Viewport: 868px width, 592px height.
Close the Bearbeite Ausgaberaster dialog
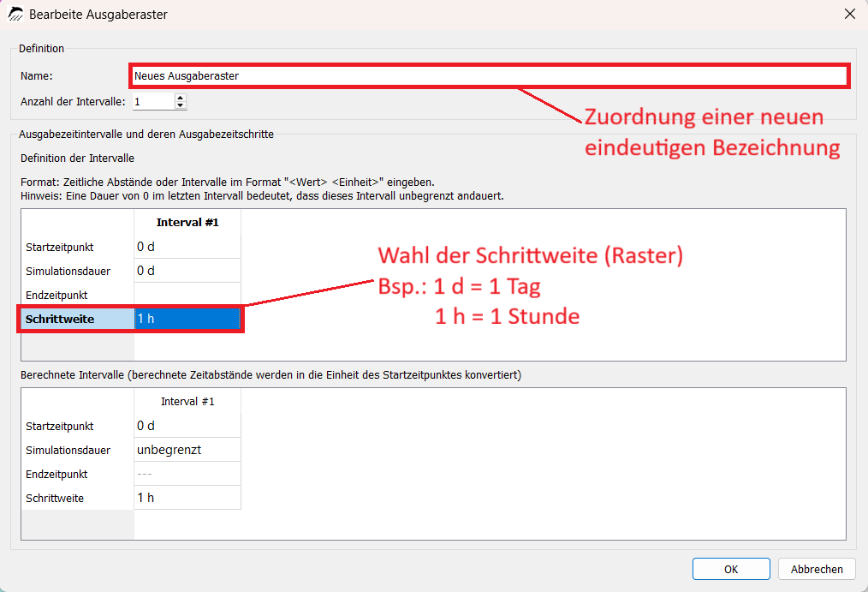tap(850, 14)
